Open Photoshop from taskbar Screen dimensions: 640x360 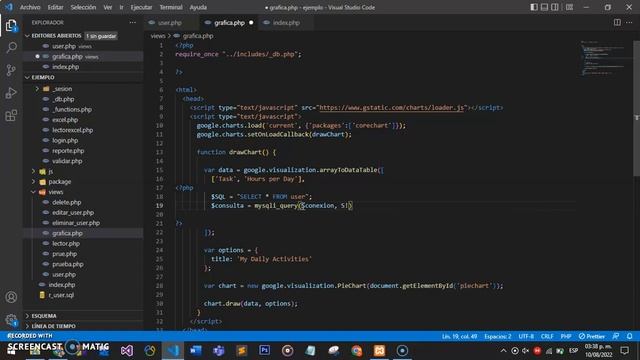pyautogui.click(x=264, y=350)
